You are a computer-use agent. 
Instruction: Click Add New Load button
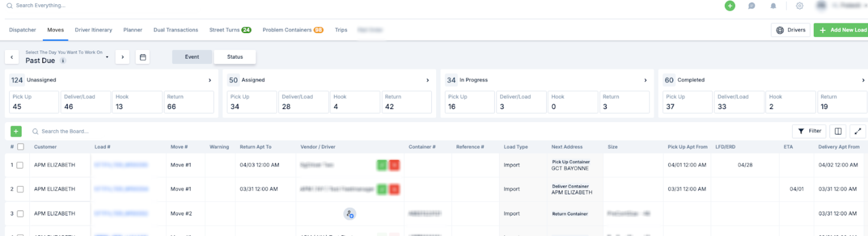tap(841, 30)
